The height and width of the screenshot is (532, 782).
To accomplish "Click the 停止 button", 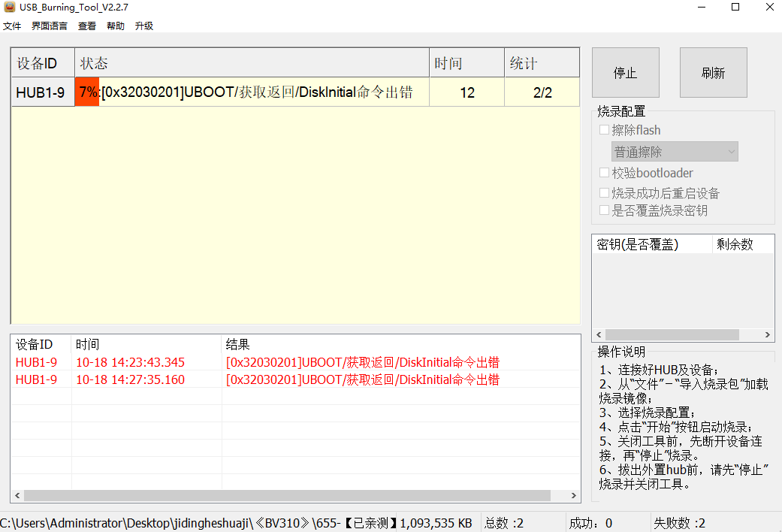I will click(x=625, y=73).
